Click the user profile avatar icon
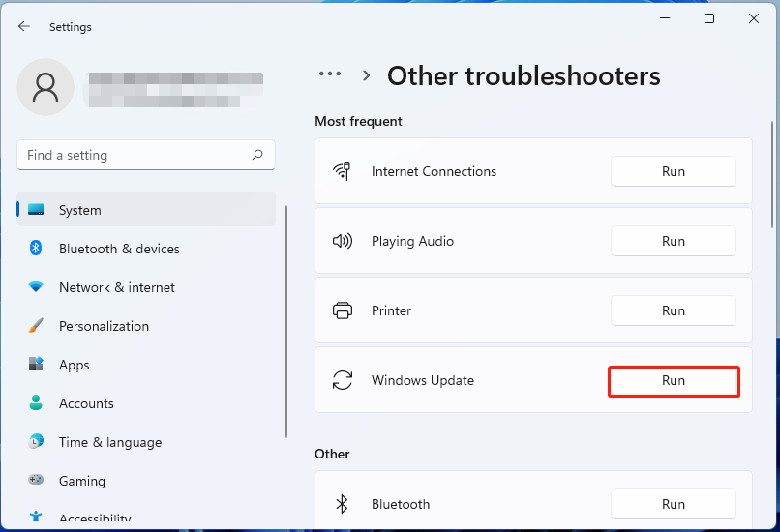Screen dimensions: 780x532 tap(45, 87)
